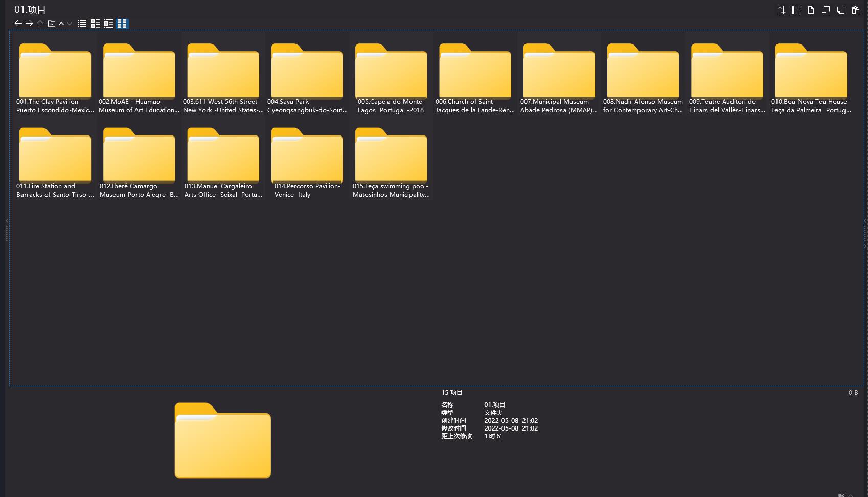The image size is (868, 497).
Task: Click the greyed downward chevron in navigation bar
Action: coord(70,24)
